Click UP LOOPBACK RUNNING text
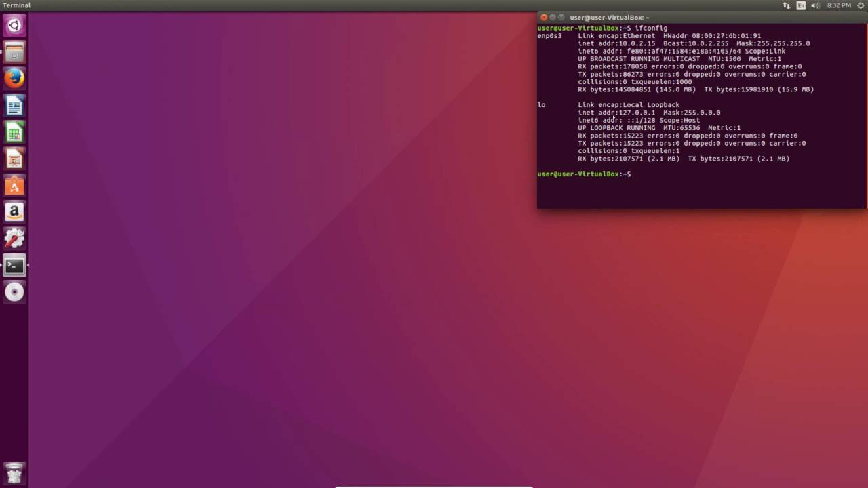 coord(616,128)
